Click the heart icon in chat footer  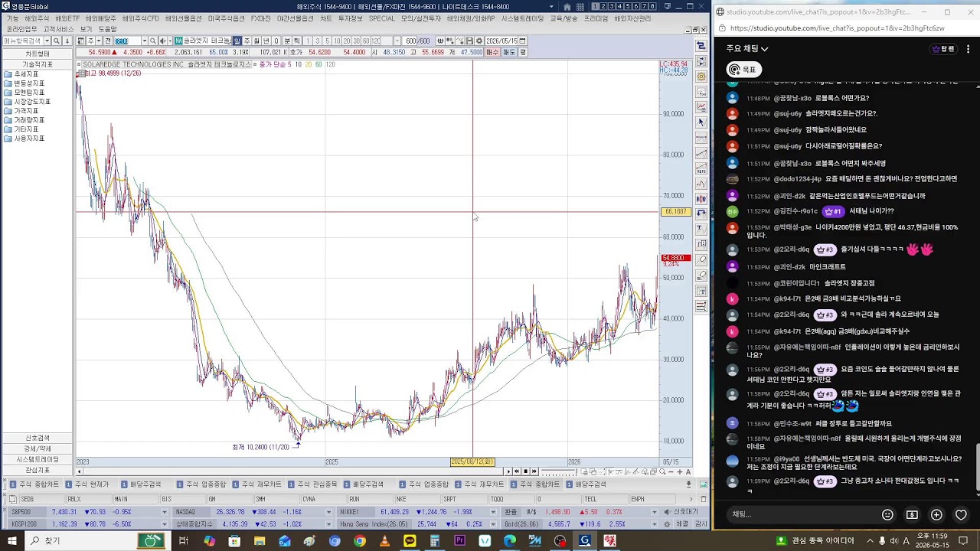(x=961, y=514)
